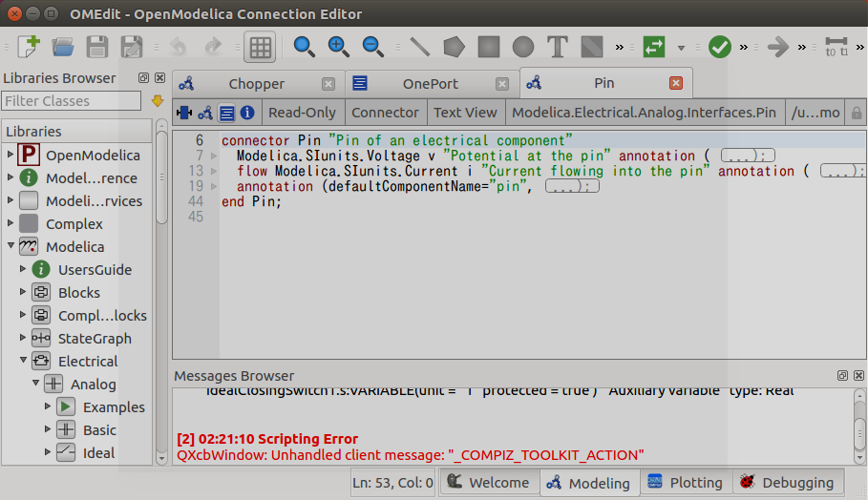Screen dimensions: 868x500
Task: Open Documentation View info icon
Action: [247, 113]
